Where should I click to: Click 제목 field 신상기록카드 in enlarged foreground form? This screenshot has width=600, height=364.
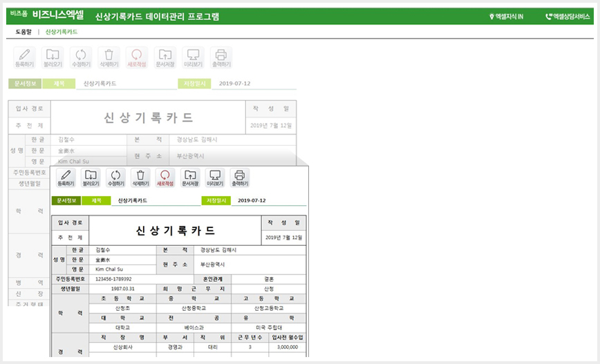click(156, 201)
